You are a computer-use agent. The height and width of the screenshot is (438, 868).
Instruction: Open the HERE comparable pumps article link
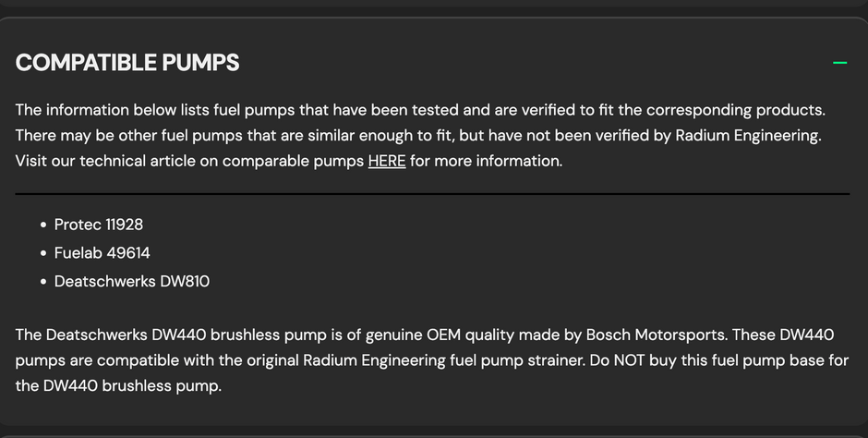coord(387,161)
